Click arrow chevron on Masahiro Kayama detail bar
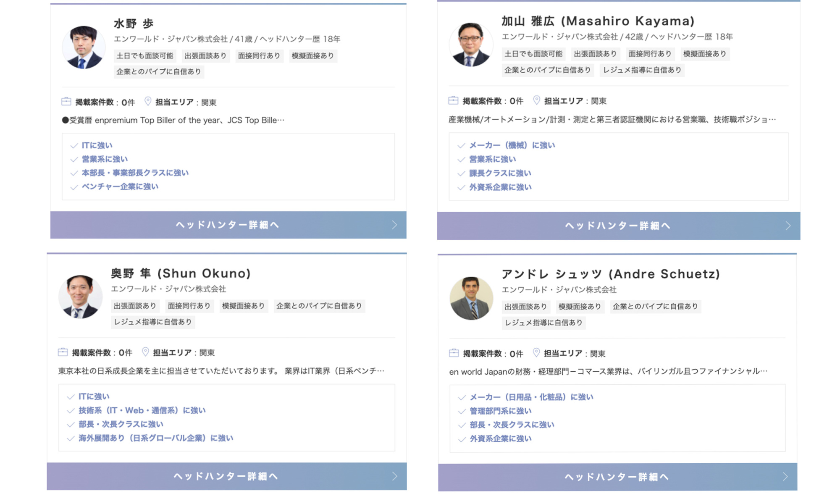 pos(788,226)
